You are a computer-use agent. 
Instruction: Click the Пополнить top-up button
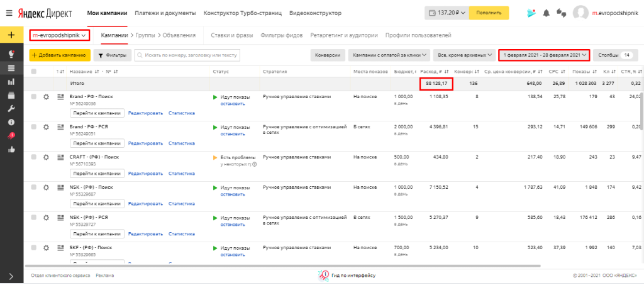489,13
